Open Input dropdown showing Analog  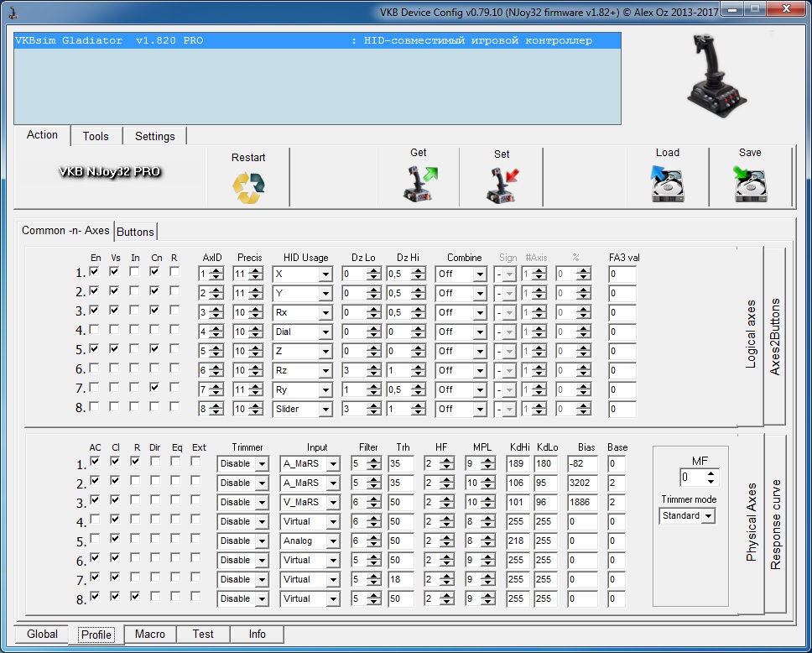310,541
